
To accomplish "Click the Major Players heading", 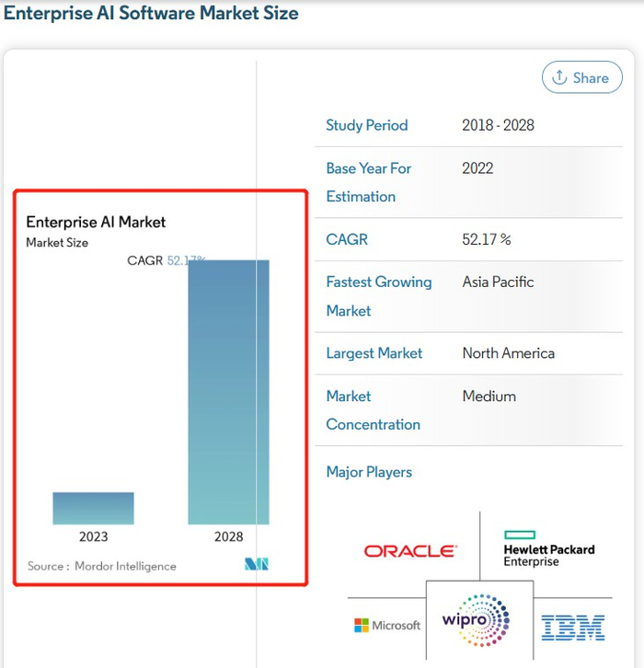I will point(369,472).
